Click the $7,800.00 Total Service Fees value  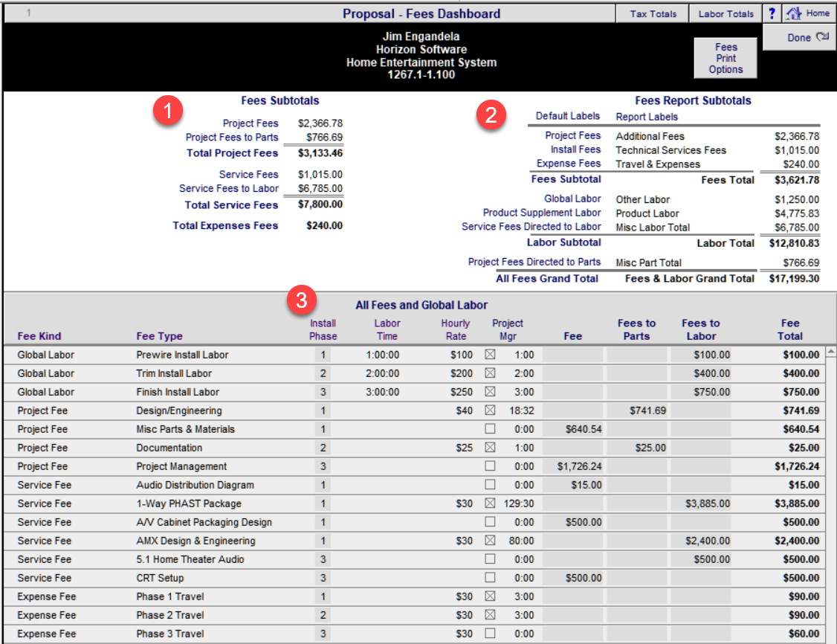(320, 204)
